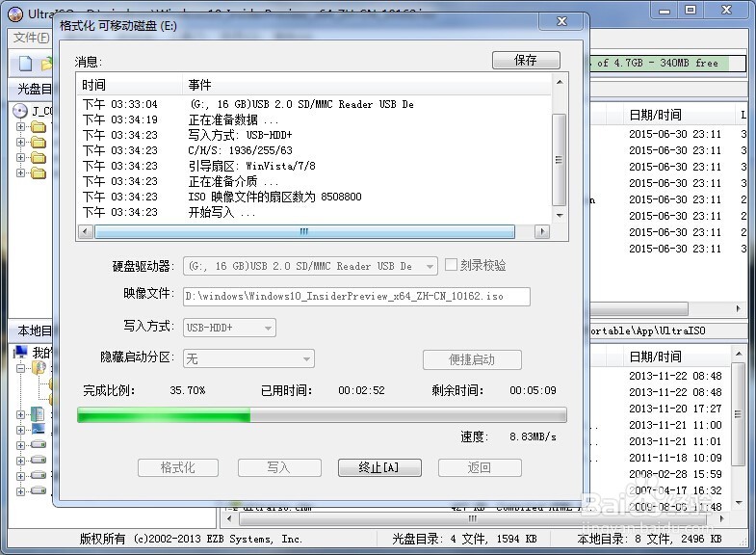Click the log vertical scrollbar thumb

(x=559, y=160)
